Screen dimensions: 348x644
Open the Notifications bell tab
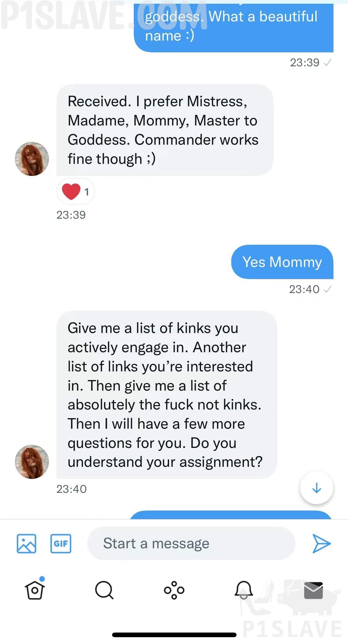244,590
